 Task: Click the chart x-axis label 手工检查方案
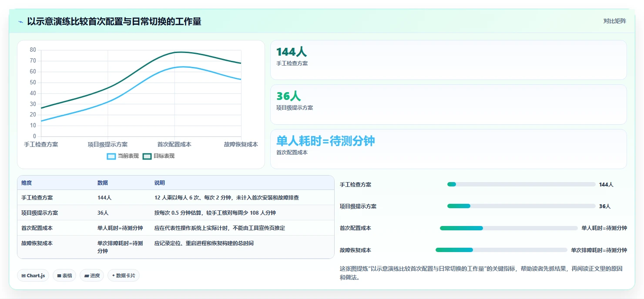(x=41, y=144)
